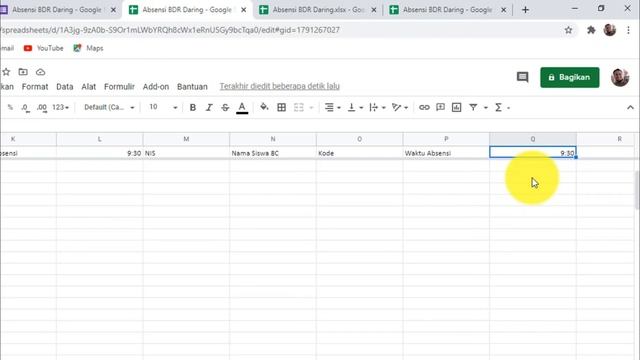Open filter views dropdown arrow
This screenshot has height=360, width=640.
click(x=486, y=108)
